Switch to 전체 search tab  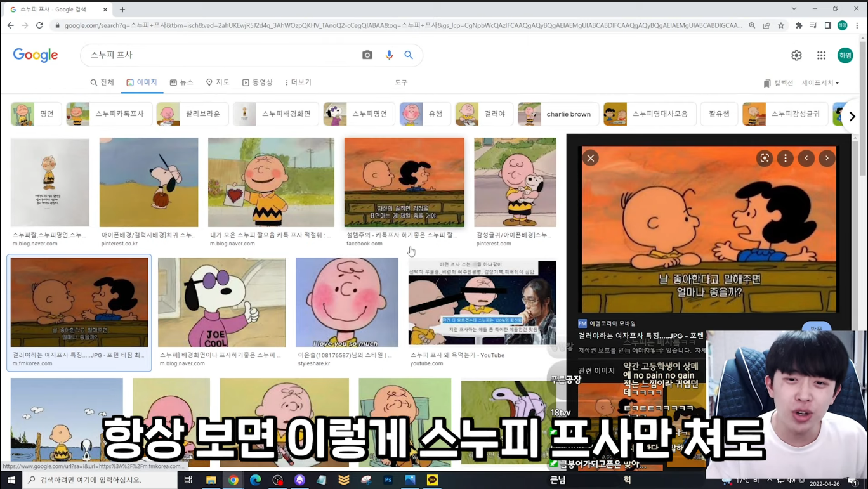pos(102,82)
